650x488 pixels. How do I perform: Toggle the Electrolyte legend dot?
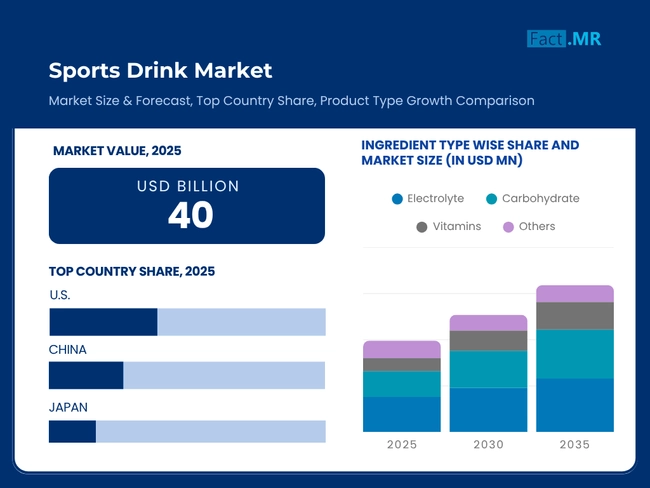click(x=397, y=199)
